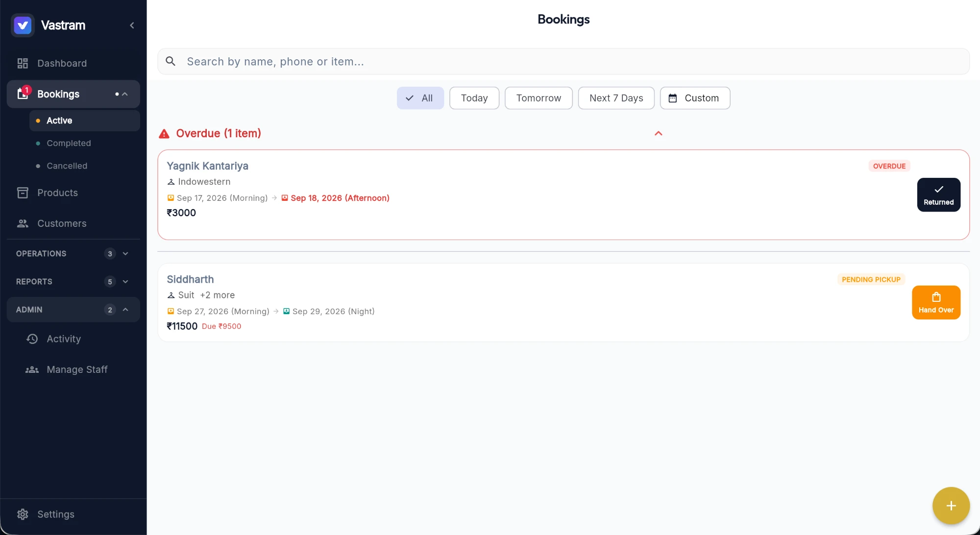
Task: Click the OVERDUE status badge
Action: (889, 166)
